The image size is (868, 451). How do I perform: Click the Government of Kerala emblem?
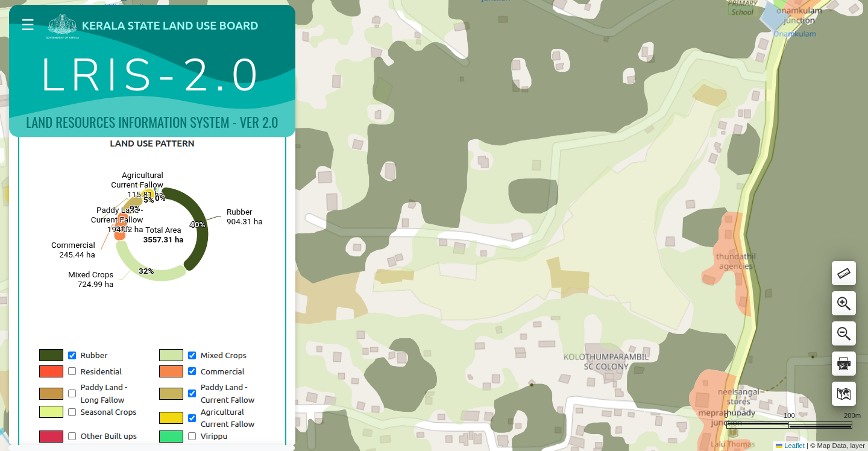[63, 25]
